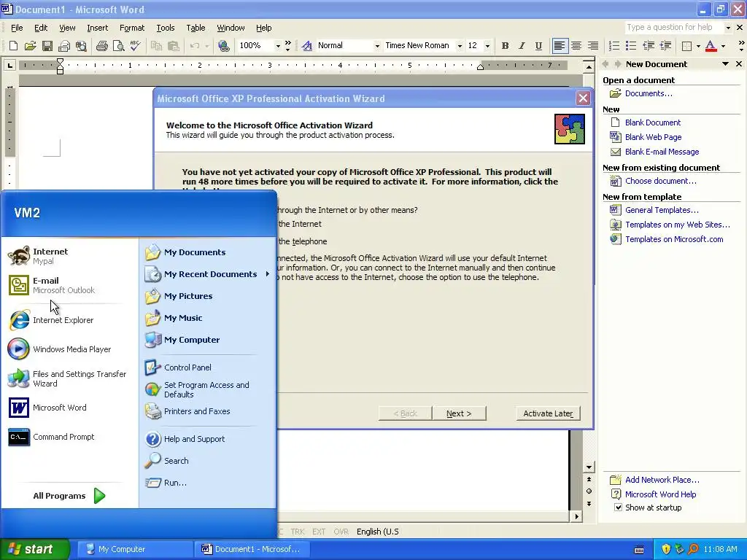Toggle Underline formatting

click(538, 46)
